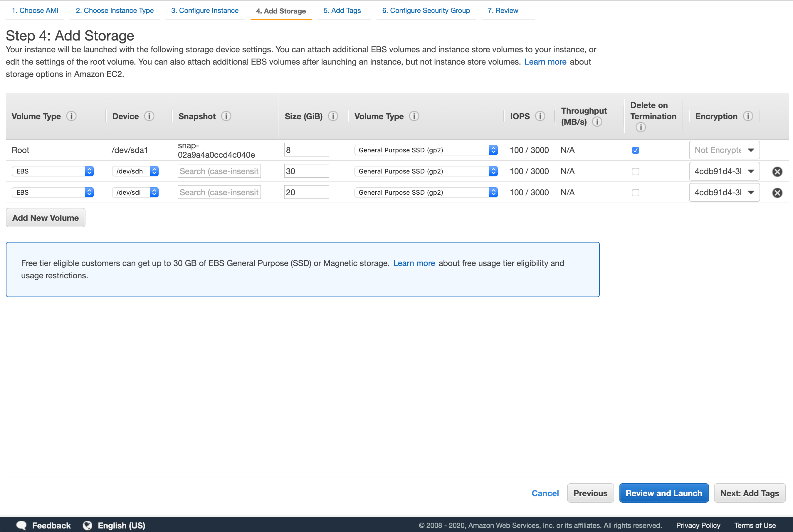
Task: Click the Feedback speech bubble icon
Action: 21,525
